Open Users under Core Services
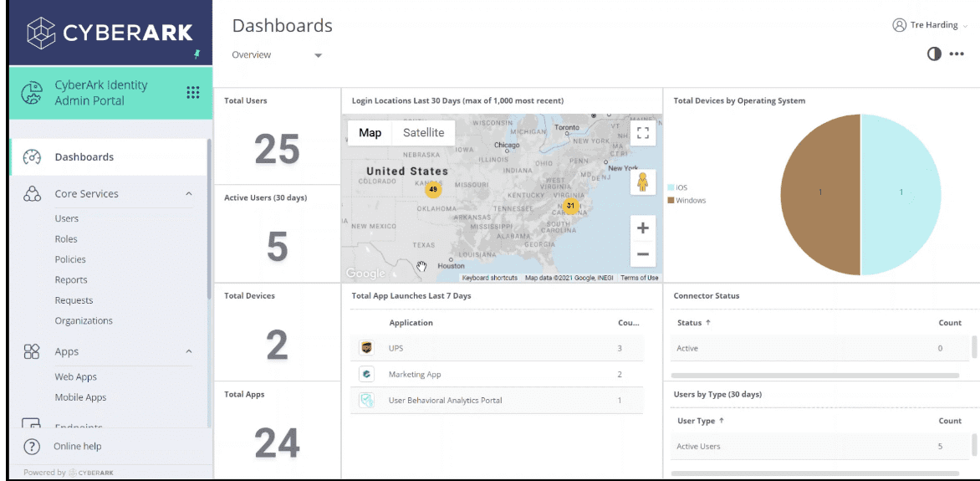 pos(67,218)
